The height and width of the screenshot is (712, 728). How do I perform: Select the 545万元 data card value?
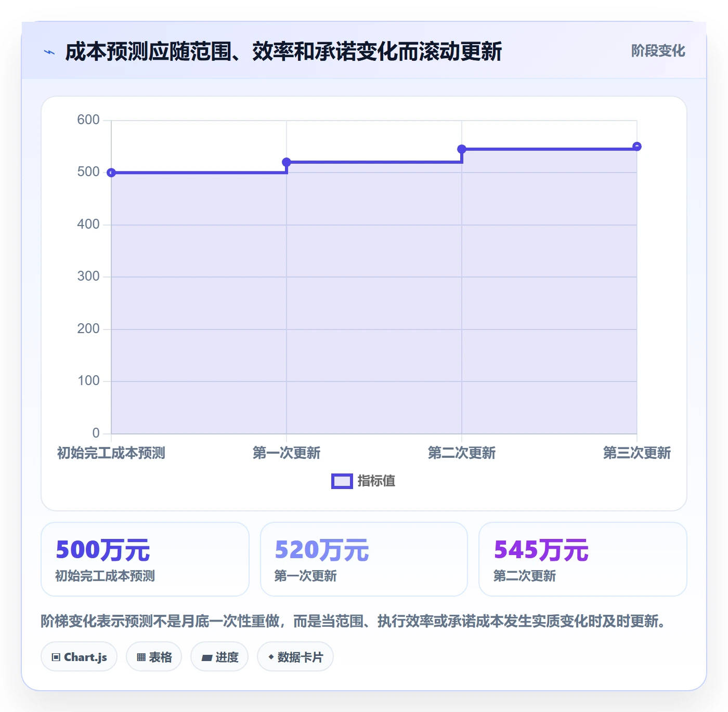tap(541, 550)
